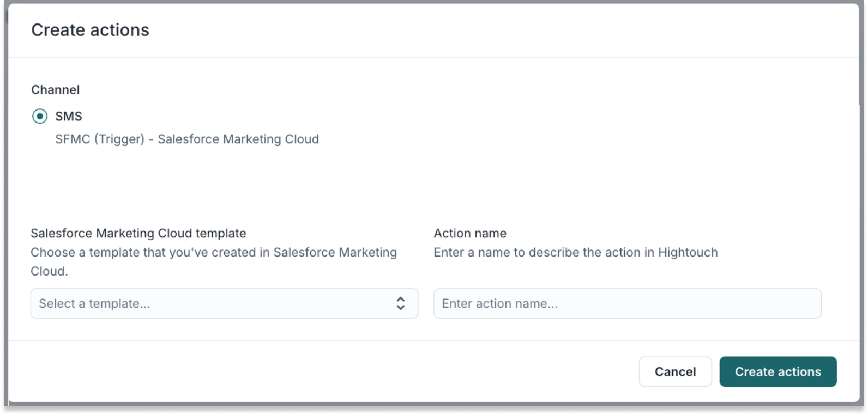Image resolution: width=868 pixels, height=415 pixels.
Task: Select the SMS channel radio button
Action: pos(40,116)
